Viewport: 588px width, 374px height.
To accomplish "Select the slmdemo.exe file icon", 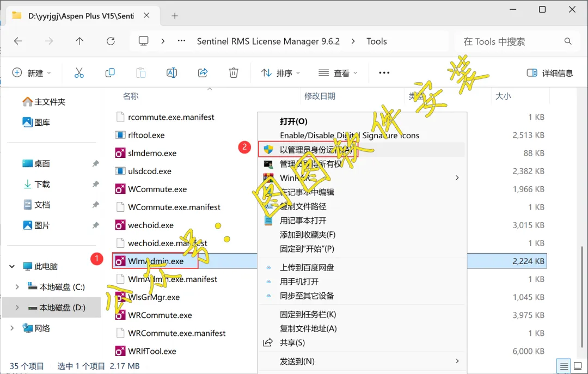I will [120, 153].
